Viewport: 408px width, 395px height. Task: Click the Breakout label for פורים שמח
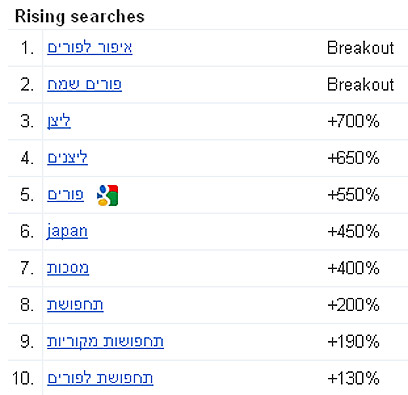361,84
